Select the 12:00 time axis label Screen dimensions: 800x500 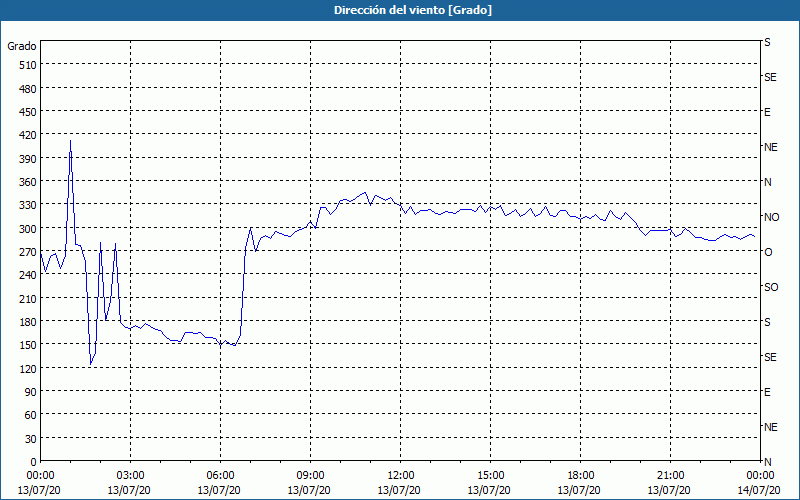[401, 476]
